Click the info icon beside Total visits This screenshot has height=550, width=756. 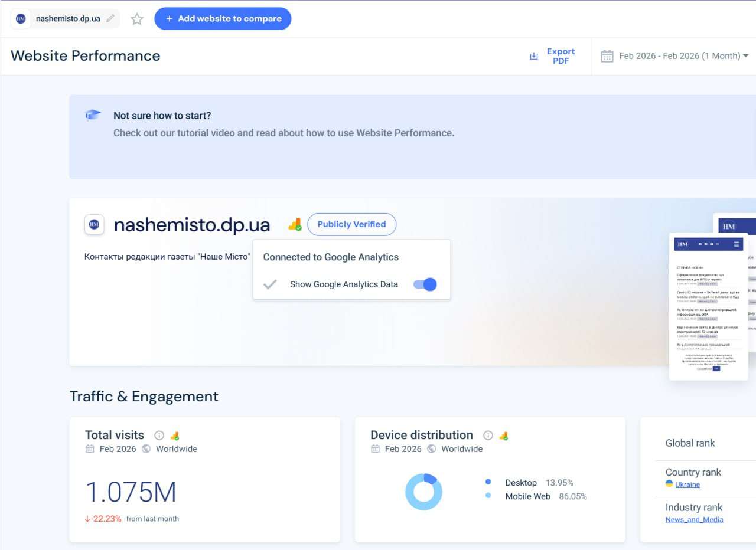click(159, 436)
